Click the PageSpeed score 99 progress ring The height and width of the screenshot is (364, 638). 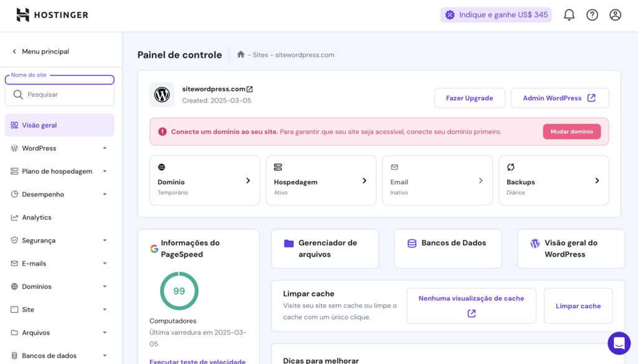pyautogui.click(x=179, y=291)
